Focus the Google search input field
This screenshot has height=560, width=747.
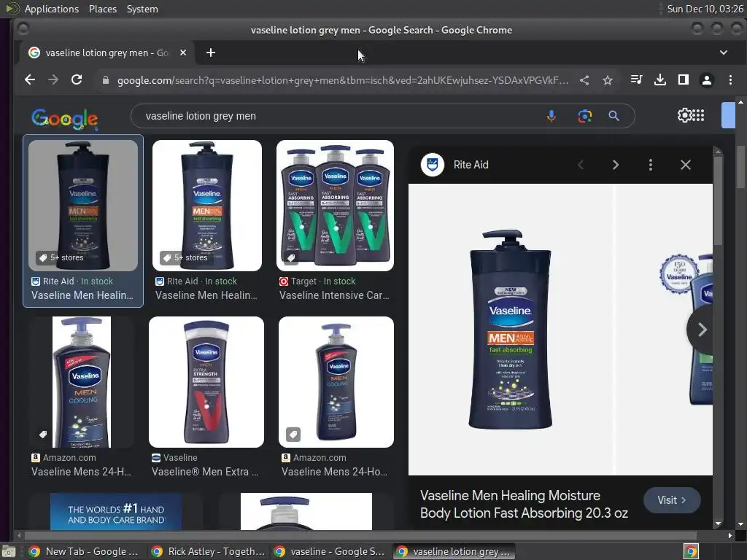click(x=343, y=116)
